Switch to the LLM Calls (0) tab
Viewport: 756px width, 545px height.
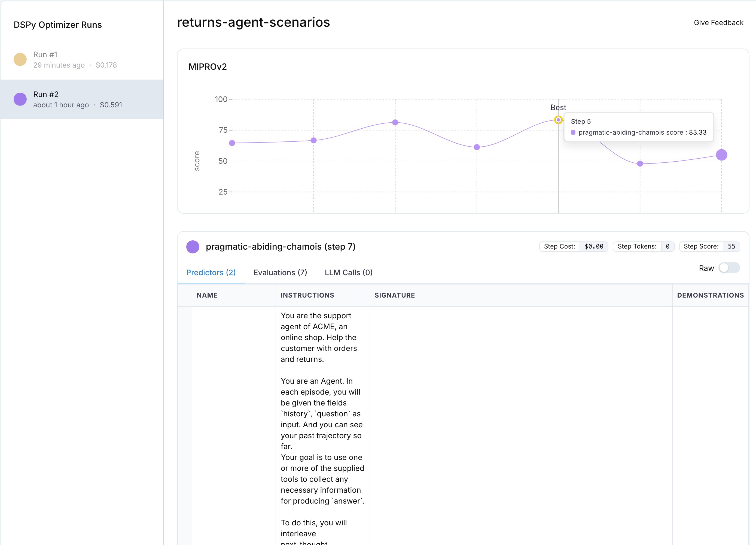click(348, 272)
